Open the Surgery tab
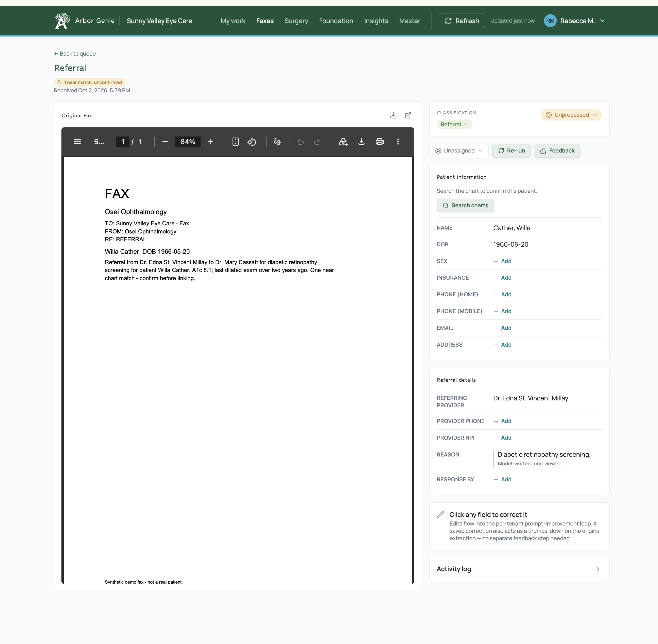658x644 pixels. (296, 21)
